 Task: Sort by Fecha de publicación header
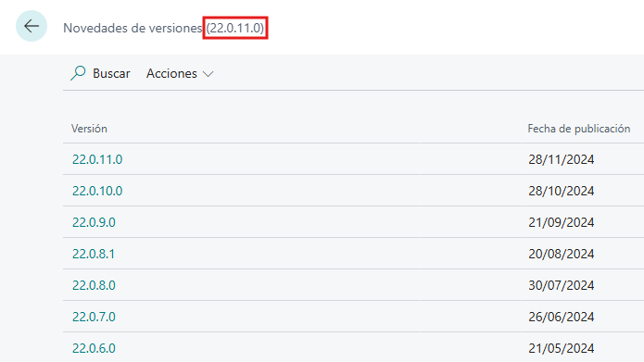579,129
